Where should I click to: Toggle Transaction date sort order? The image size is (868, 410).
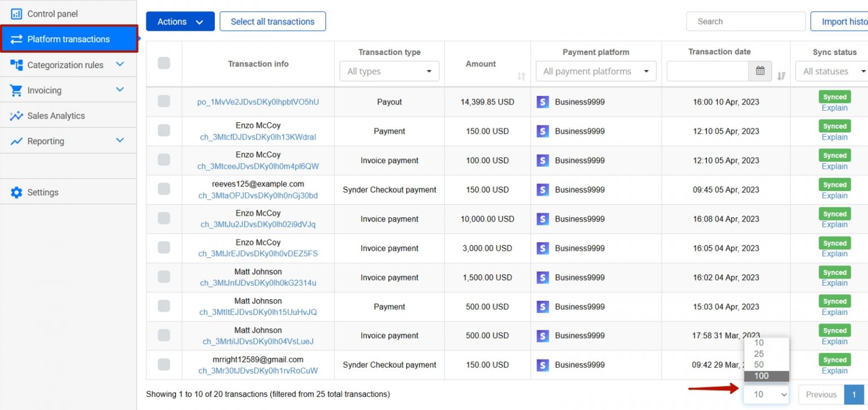click(780, 75)
